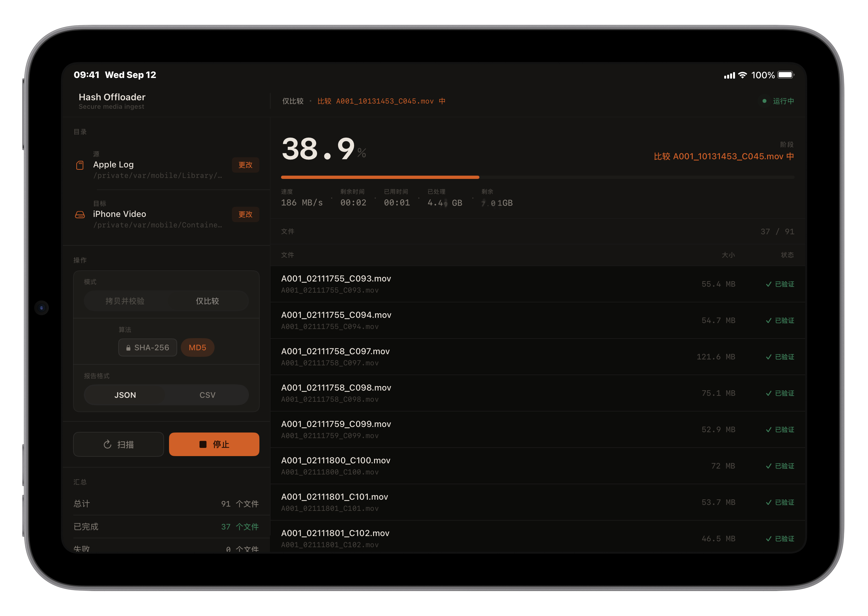Click the stop square icon in 停止 button
868x616 pixels.
[x=203, y=444]
